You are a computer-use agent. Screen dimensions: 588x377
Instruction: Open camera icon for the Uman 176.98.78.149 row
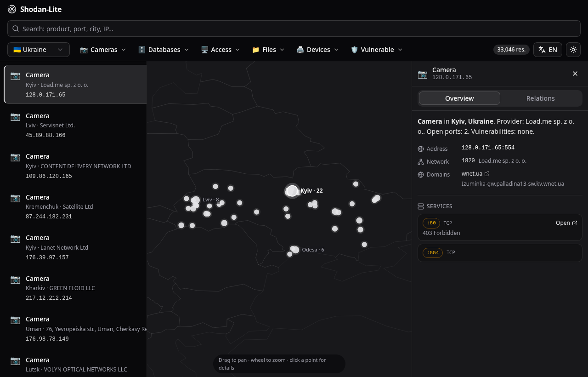[x=15, y=320]
